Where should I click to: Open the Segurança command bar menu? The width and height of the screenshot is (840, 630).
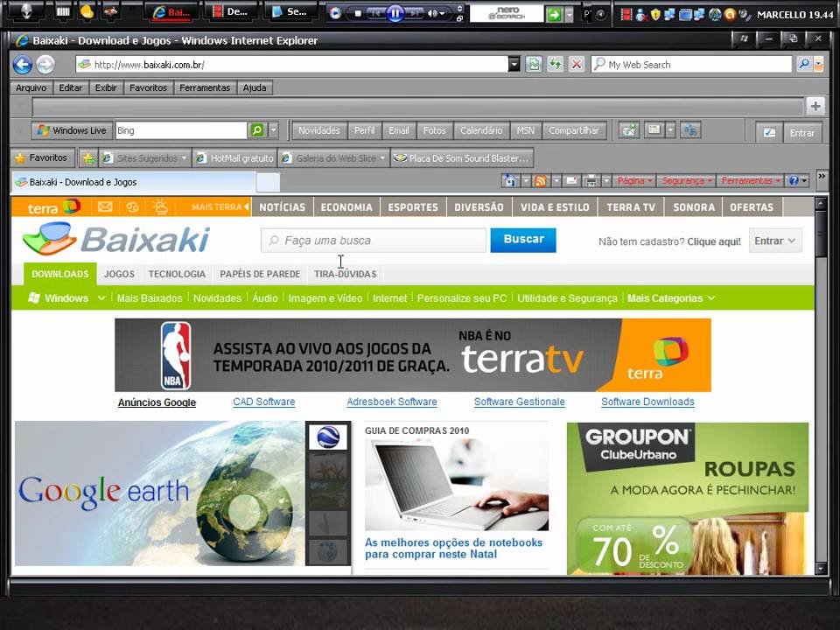click(x=686, y=180)
